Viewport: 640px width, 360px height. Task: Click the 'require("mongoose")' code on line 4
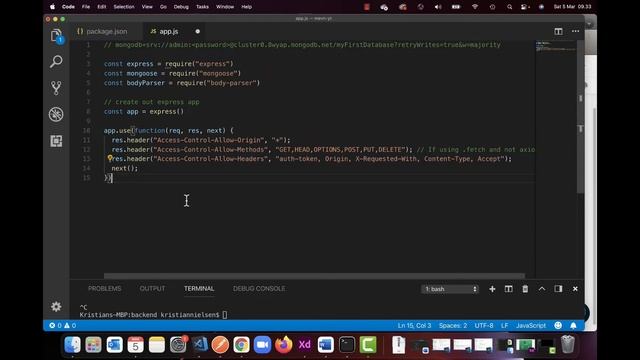[x=205, y=73]
